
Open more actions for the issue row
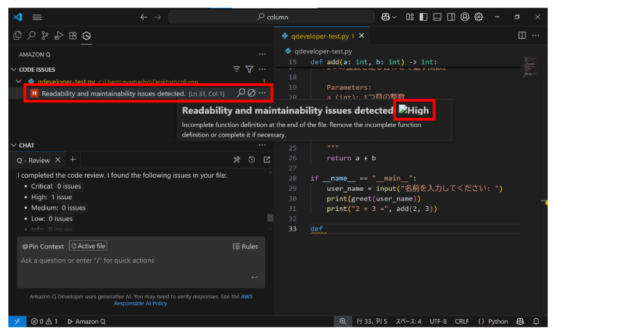262,93
